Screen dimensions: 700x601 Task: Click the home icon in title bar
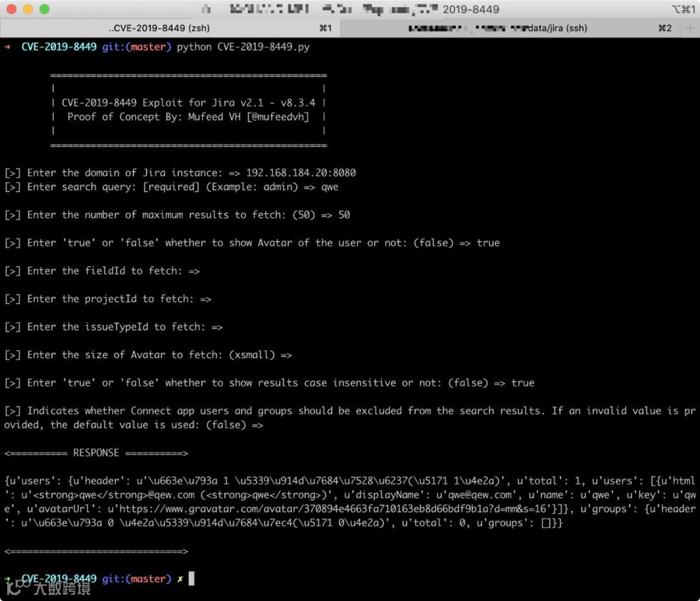pos(206,9)
